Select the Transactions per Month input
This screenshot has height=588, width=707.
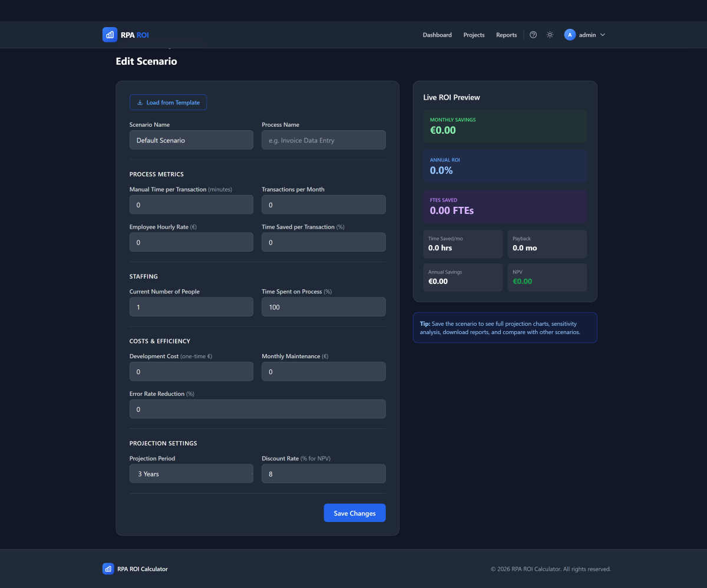click(x=323, y=204)
